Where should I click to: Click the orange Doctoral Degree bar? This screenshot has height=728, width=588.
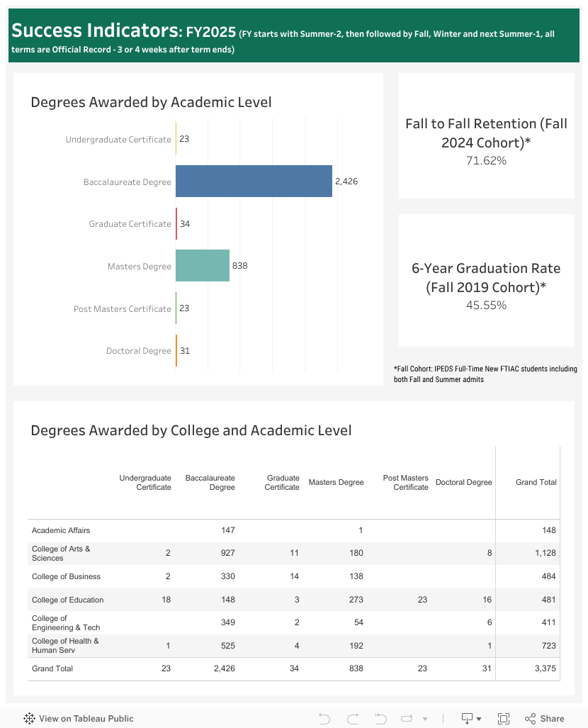click(176, 350)
